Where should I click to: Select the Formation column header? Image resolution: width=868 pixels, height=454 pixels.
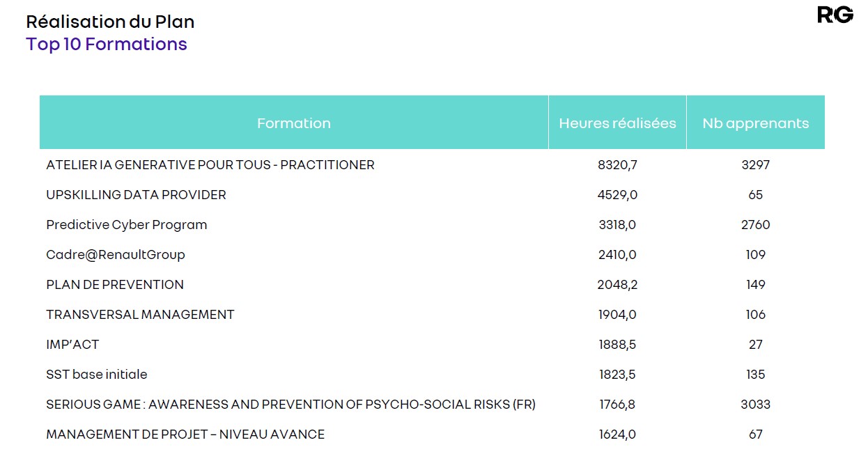pos(293,123)
